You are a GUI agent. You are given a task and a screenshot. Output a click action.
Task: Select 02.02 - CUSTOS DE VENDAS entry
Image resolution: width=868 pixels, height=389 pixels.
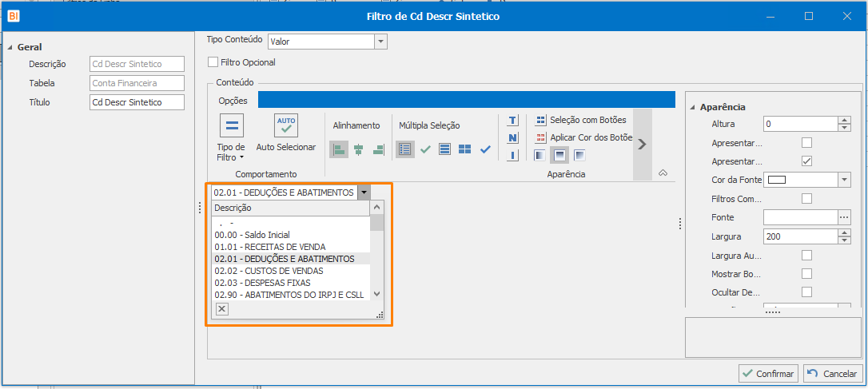[291, 271]
